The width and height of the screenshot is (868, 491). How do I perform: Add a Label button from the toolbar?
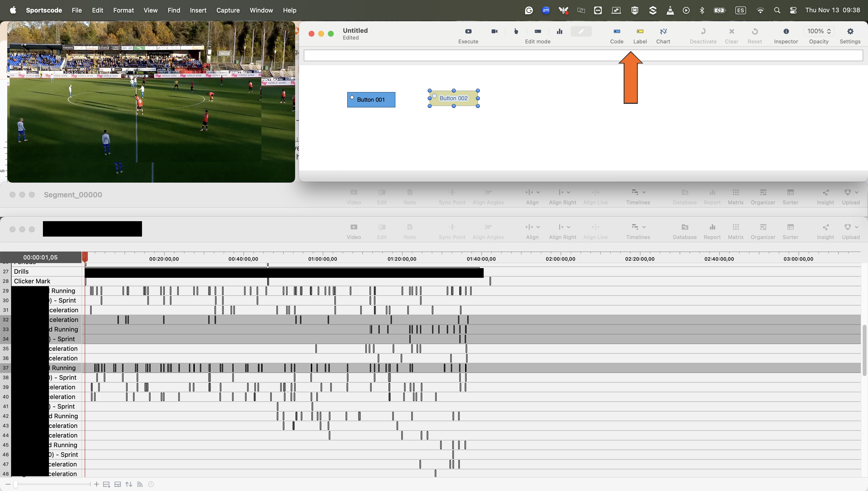pyautogui.click(x=640, y=31)
